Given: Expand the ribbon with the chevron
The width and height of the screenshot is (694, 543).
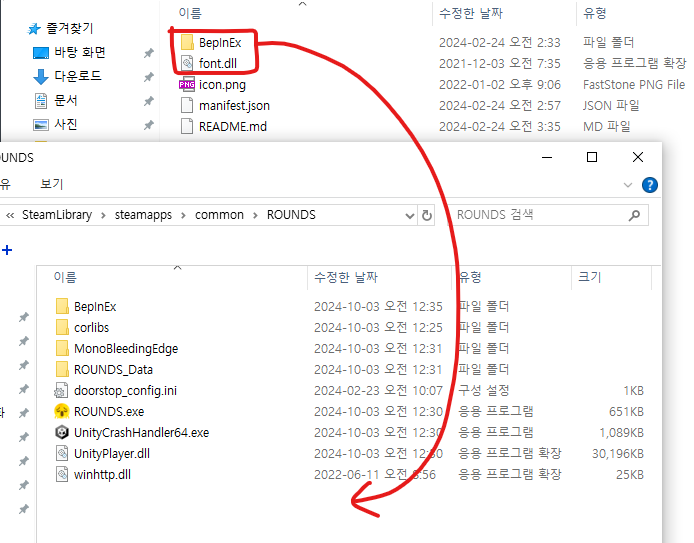Looking at the screenshot, I should (x=628, y=185).
